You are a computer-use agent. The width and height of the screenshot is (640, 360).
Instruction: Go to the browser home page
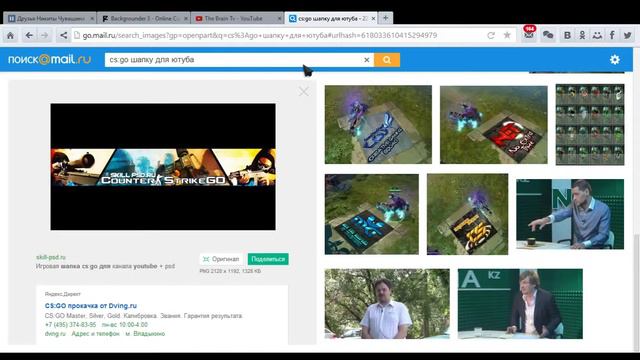click(x=10, y=36)
